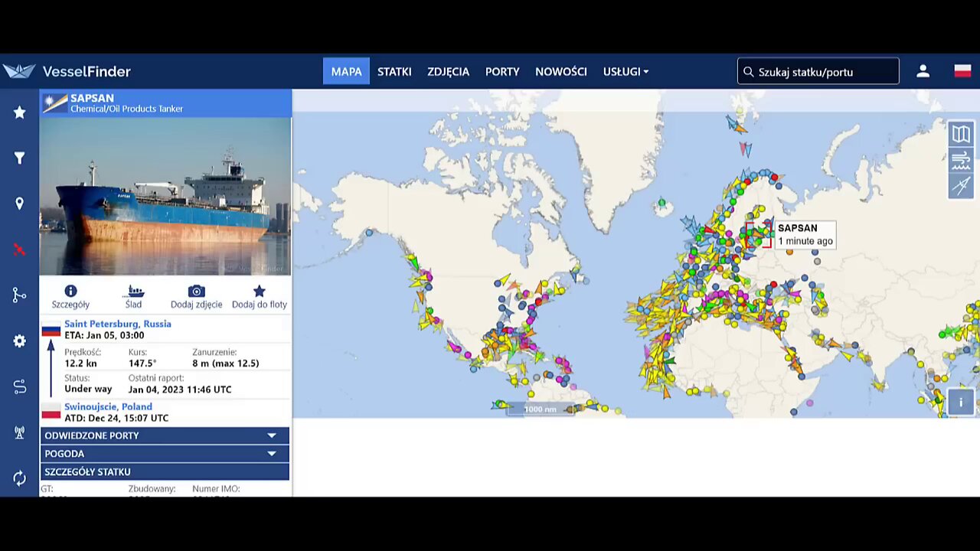Open the user account icon
The height and width of the screenshot is (551, 980).
click(x=923, y=71)
